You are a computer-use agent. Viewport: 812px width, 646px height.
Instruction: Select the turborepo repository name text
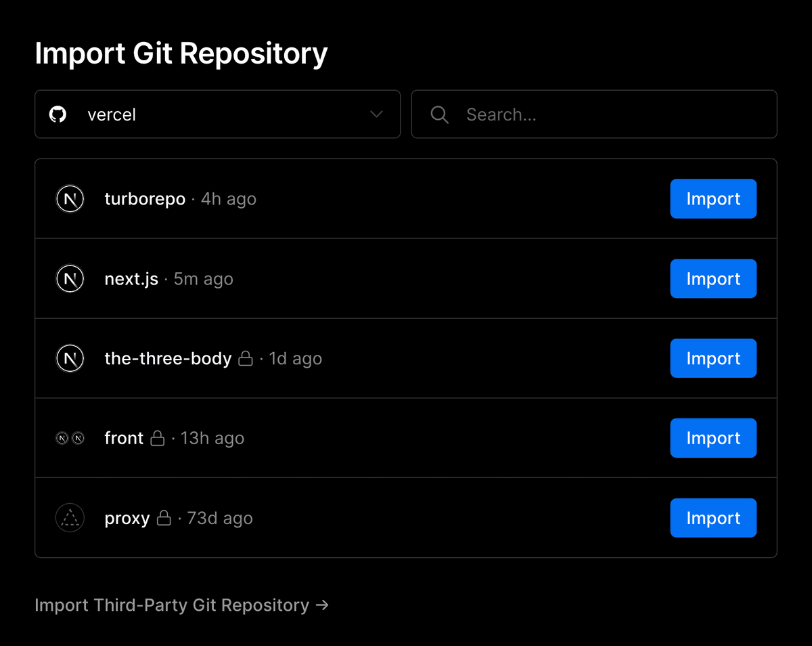(145, 199)
